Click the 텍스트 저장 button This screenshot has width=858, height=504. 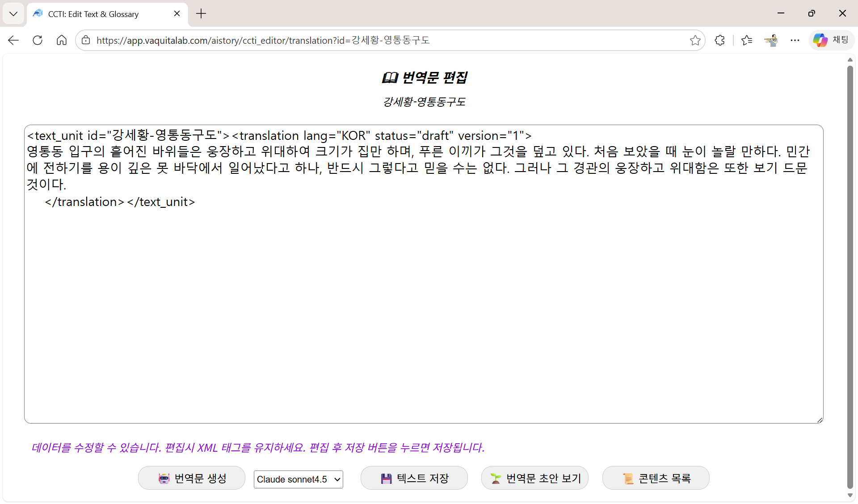coord(414,478)
